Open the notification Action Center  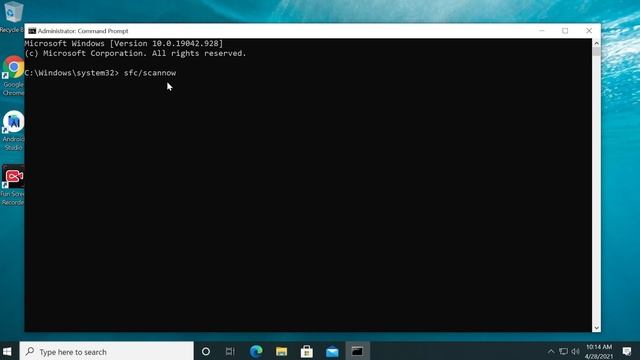(627, 351)
